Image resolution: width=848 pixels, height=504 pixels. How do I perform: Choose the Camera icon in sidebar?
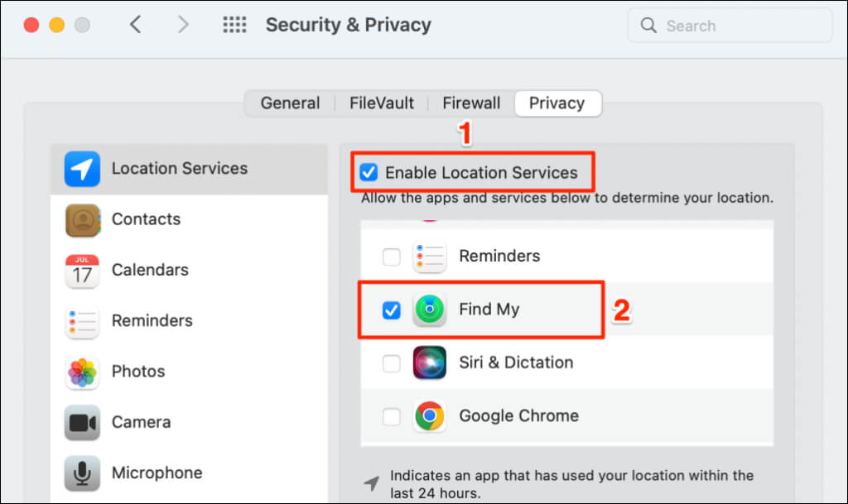(82, 422)
